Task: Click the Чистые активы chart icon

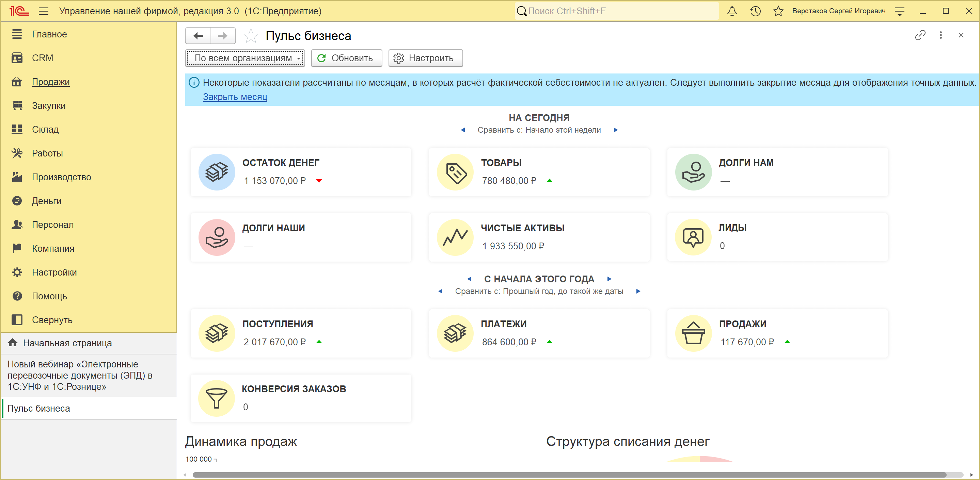Action: click(455, 237)
